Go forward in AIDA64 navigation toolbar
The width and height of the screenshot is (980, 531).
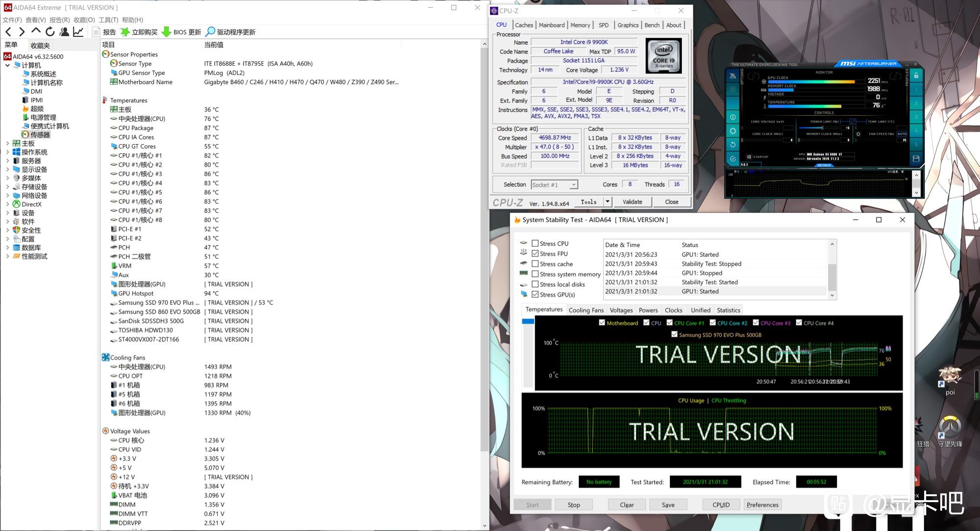[x=22, y=32]
